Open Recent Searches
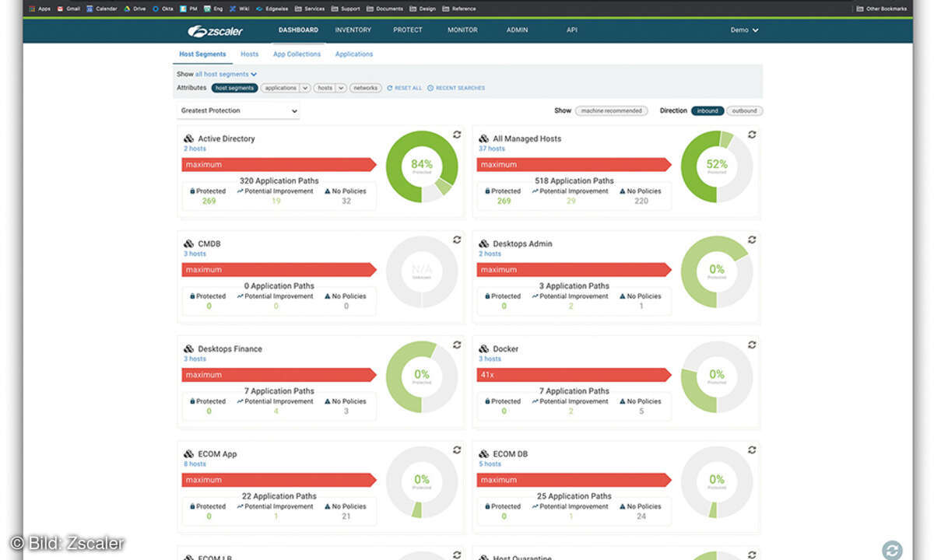Viewport: 934px width, 560px height. [x=456, y=88]
